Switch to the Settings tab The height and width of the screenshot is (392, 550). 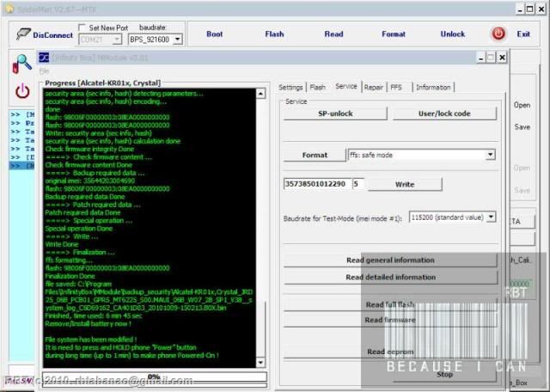290,87
